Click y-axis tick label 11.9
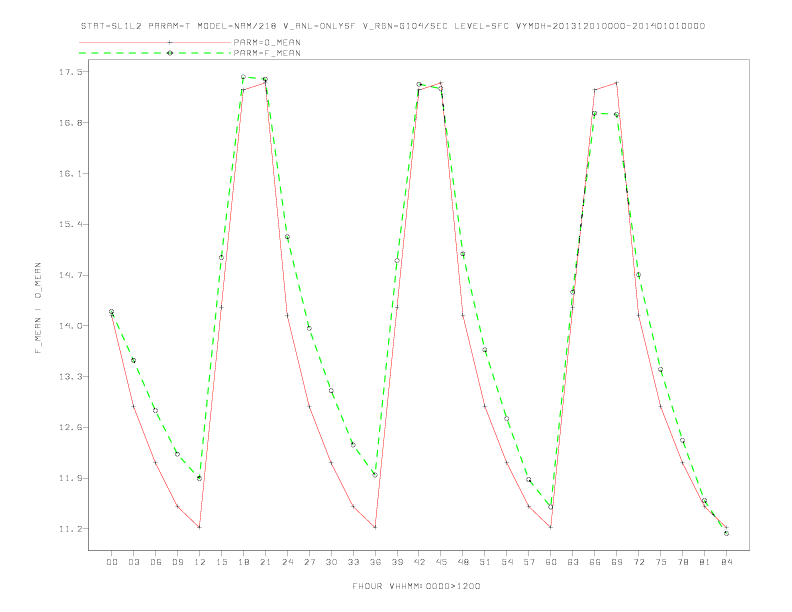The width and height of the screenshot is (792, 612). (x=70, y=478)
